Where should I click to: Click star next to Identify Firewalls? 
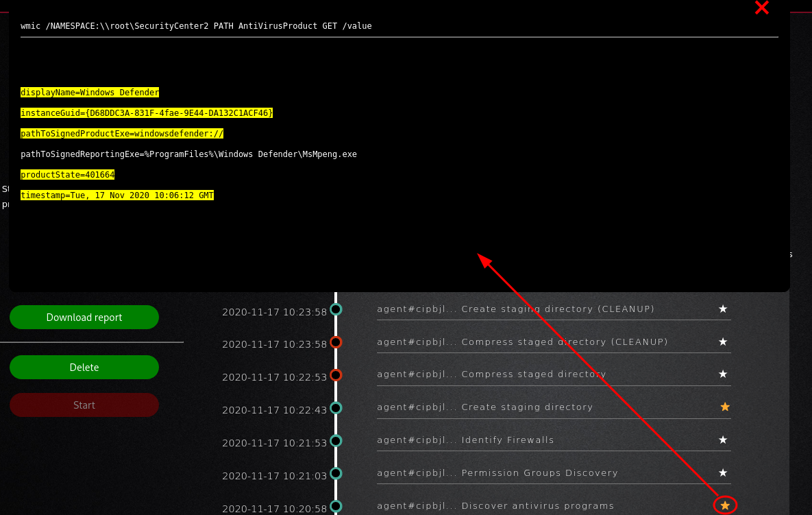[x=723, y=440]
